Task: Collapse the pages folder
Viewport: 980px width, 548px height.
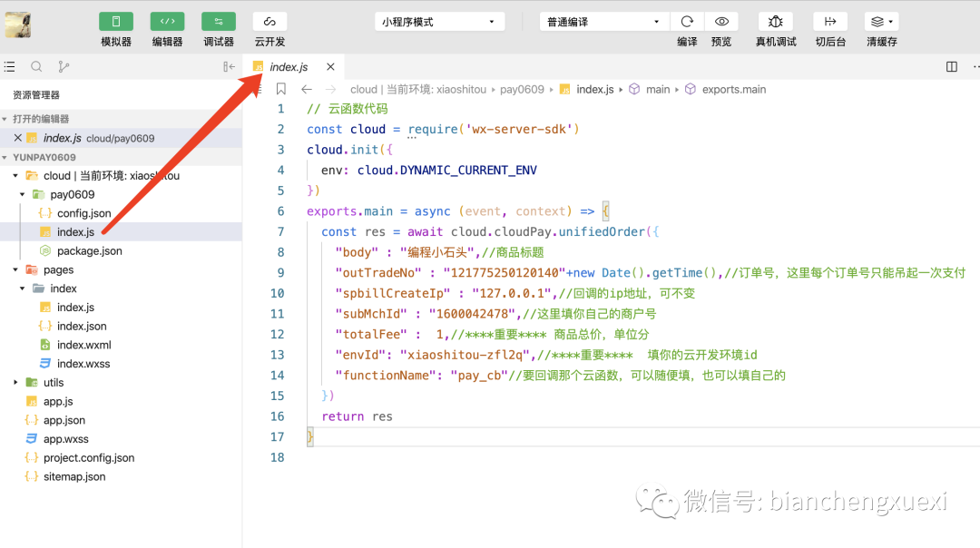Action: coord(15,270)
